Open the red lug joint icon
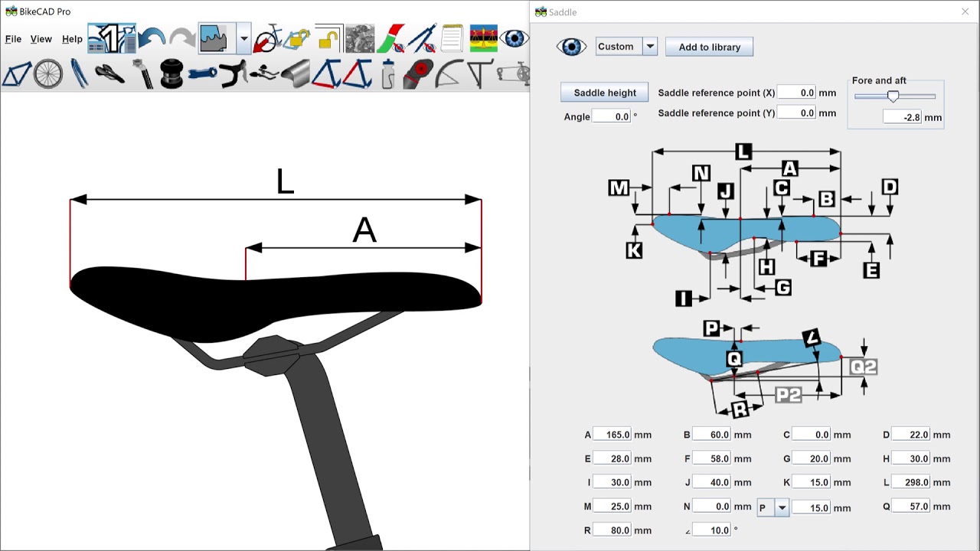980x551 pixels. pyautogui.click(x=418, y=74)
